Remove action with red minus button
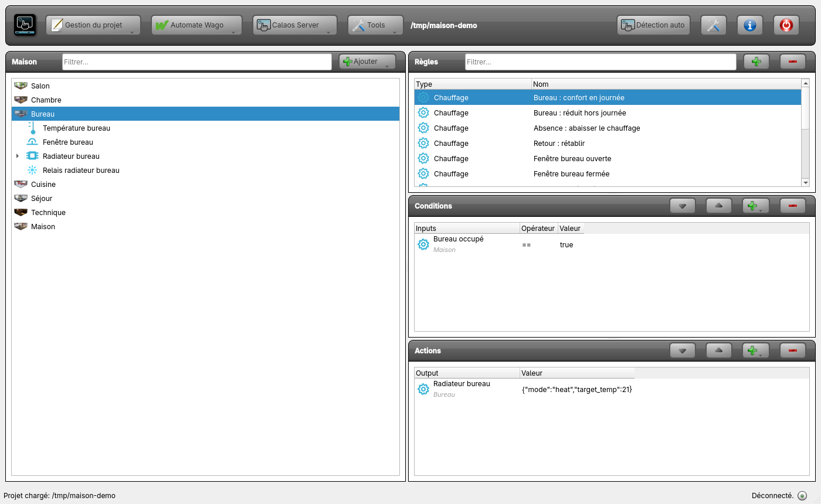Image resolution: width=821 pixels, height=504 pixels. pyautogui.click(x=793, y=350)
